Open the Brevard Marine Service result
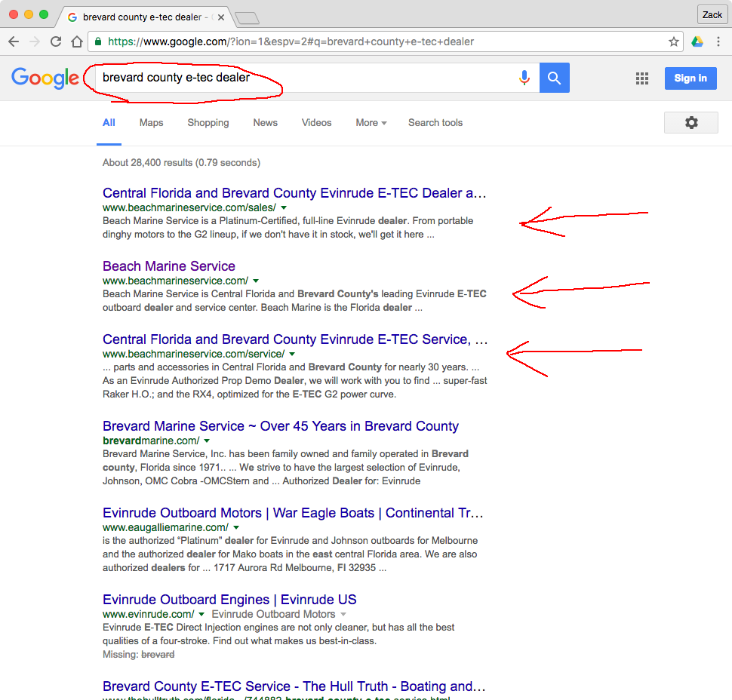 coord(281,426)
